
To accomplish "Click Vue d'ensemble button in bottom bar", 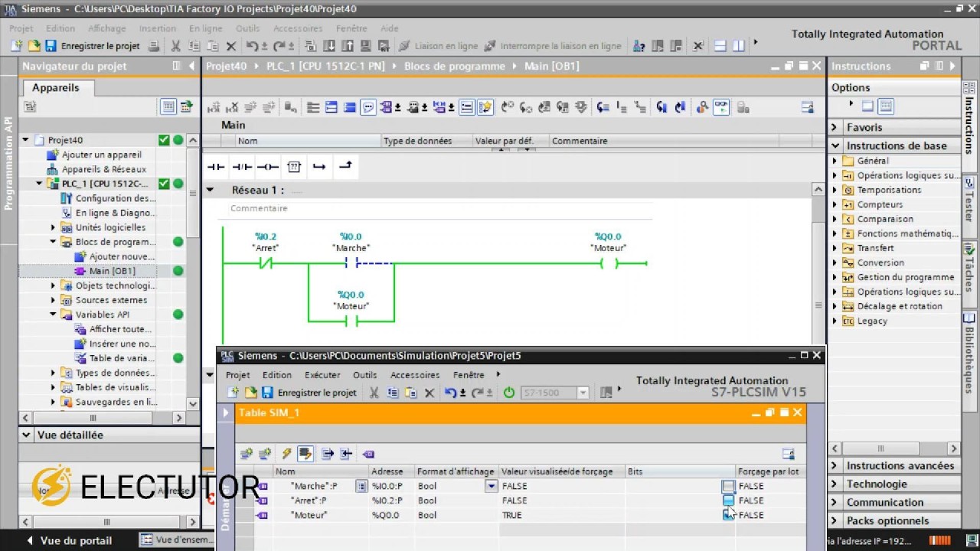I will point(178,540).
